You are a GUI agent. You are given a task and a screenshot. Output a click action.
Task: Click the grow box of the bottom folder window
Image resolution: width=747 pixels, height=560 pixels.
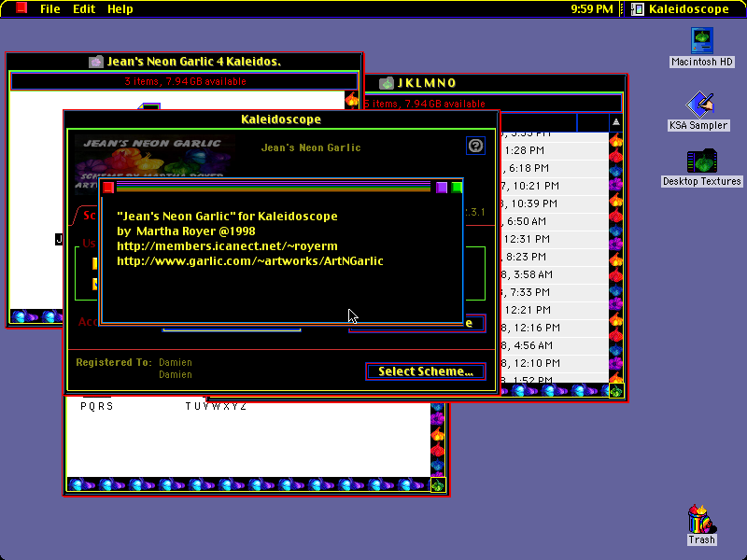click(438, 484)
